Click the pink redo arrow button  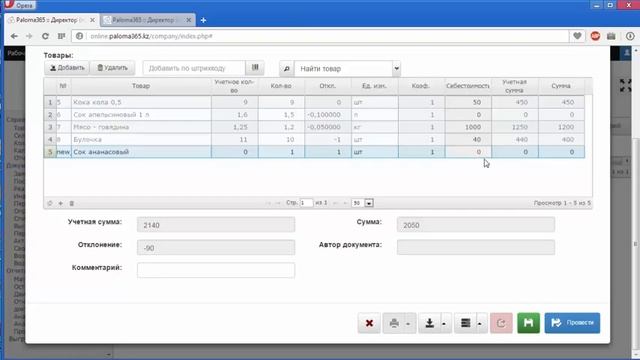[501, 323]
